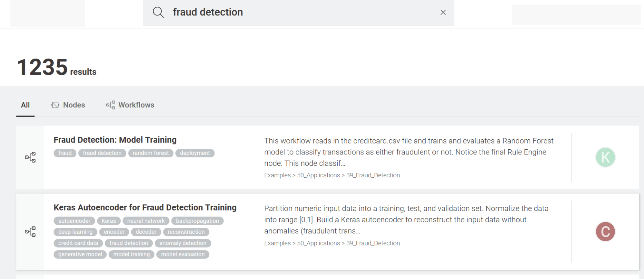Click the 'model evaluation' tag
This screenshot has height=279, width=644.
pos(183,255)
